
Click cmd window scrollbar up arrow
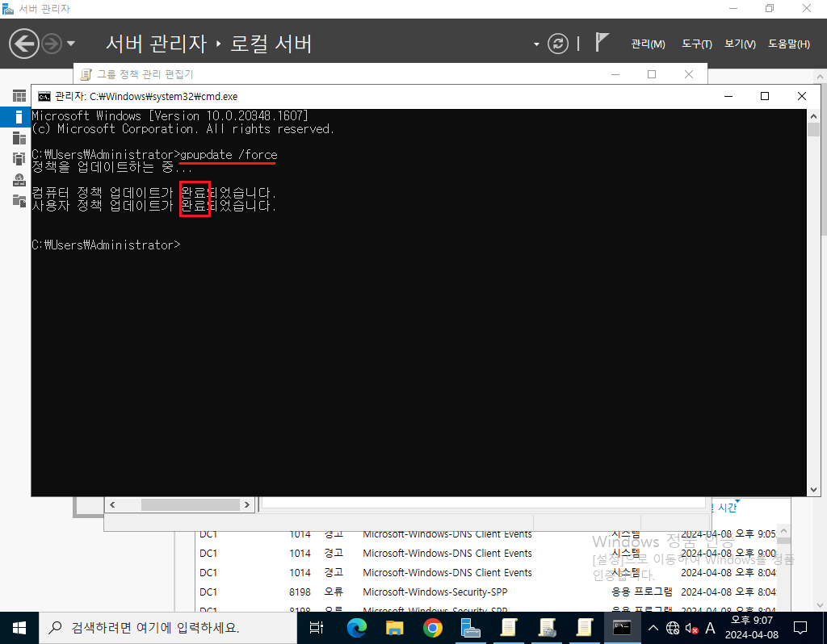(x=813, y=116)
